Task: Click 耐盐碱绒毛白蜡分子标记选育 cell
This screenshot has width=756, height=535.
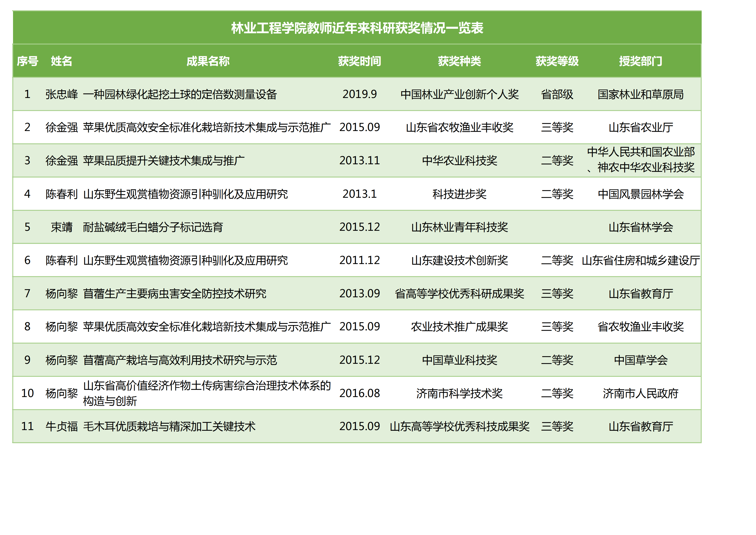Action: tap(153, 227)
